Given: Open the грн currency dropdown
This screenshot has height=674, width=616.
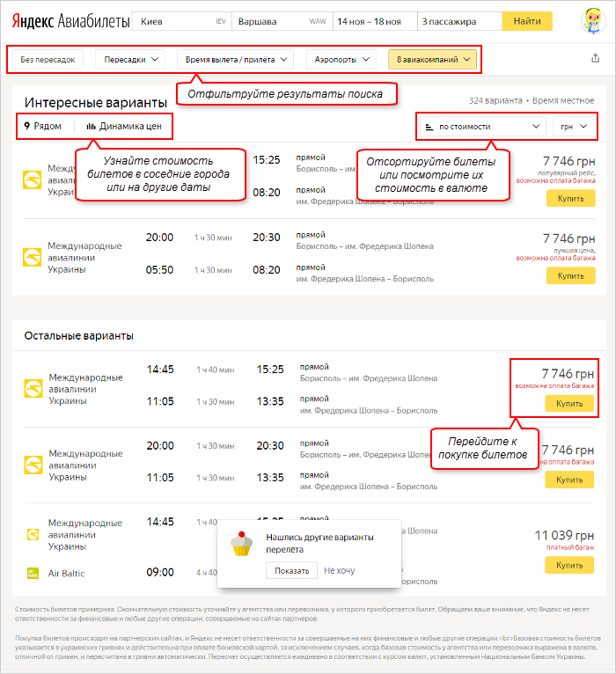Looking at the screenshot, I should click(574, 127).
